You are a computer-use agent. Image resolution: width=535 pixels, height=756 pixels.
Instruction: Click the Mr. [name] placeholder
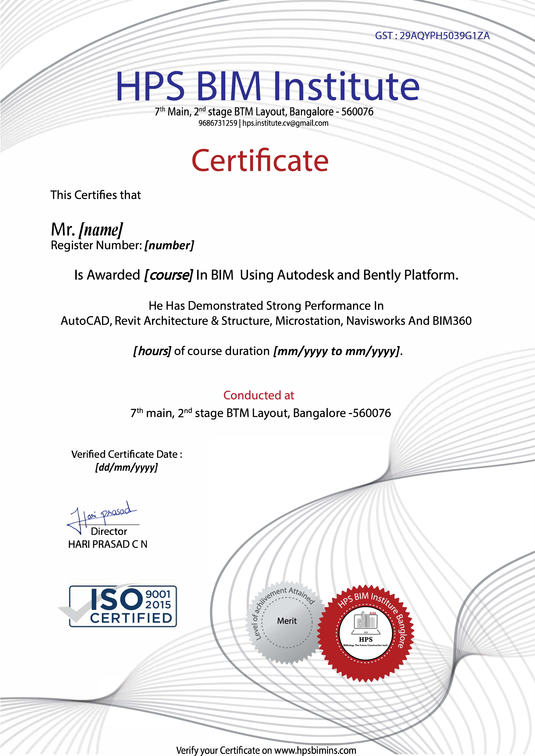point(87,229)
